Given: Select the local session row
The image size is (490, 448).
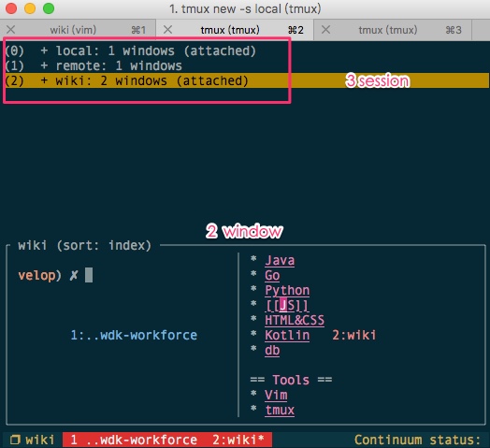Looking at the screenshot, I should coord(131,51).
